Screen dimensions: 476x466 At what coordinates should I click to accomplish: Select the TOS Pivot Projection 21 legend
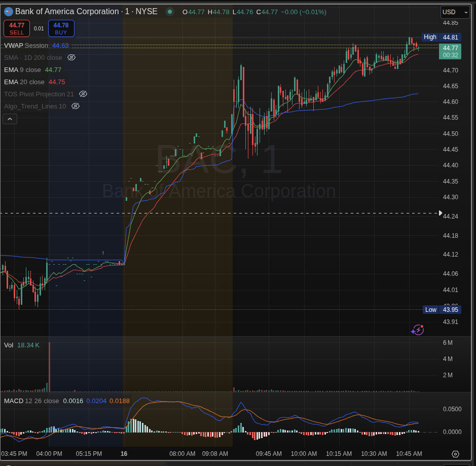pyautogui.click(x=39, y=94)
